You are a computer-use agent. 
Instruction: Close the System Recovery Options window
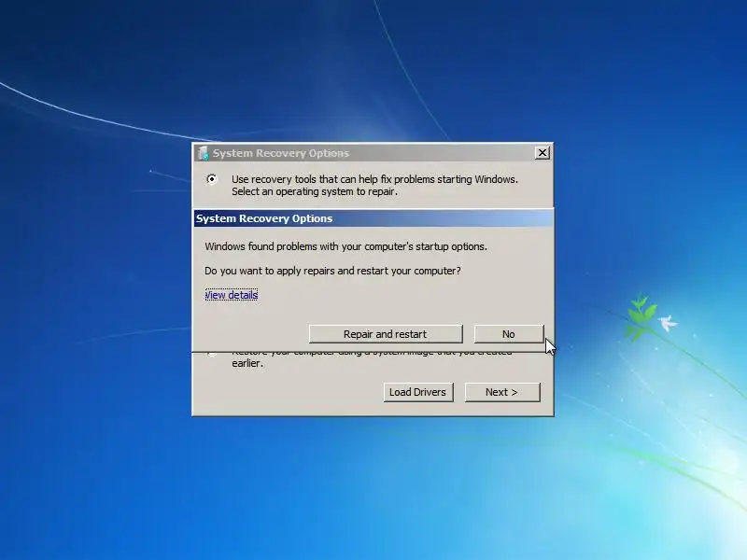(x=543, y=153)
